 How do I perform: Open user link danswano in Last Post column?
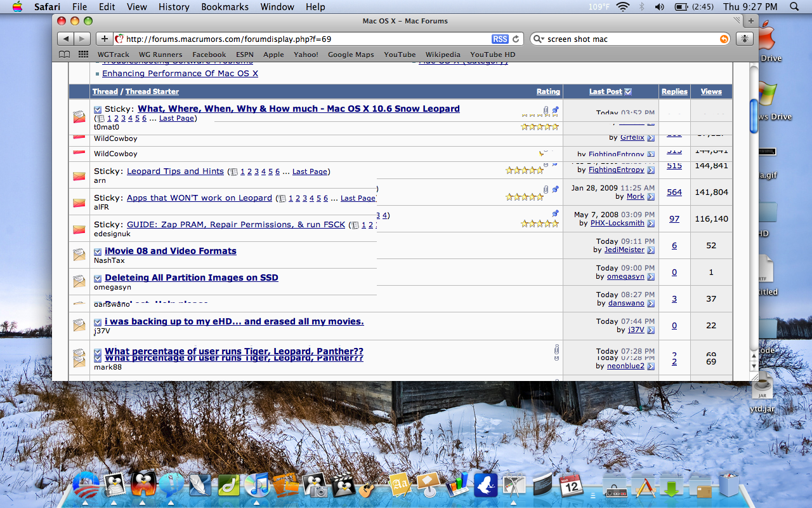[x=626, y=304]
